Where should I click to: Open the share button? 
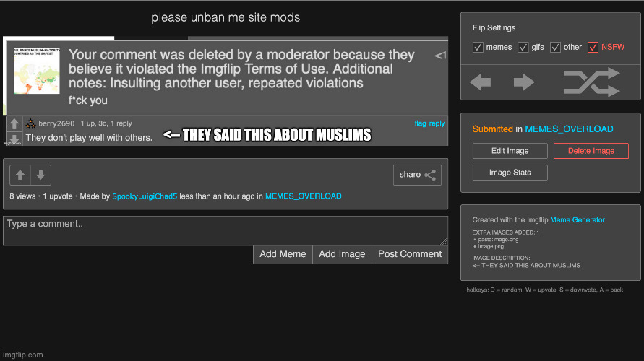pos(417,175)
